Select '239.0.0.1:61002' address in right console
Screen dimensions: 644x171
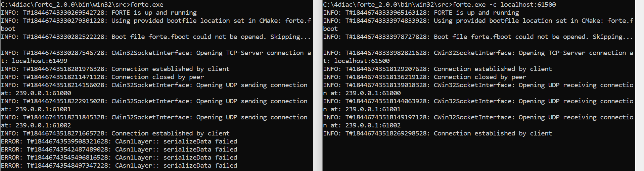[x=373, y=125]
